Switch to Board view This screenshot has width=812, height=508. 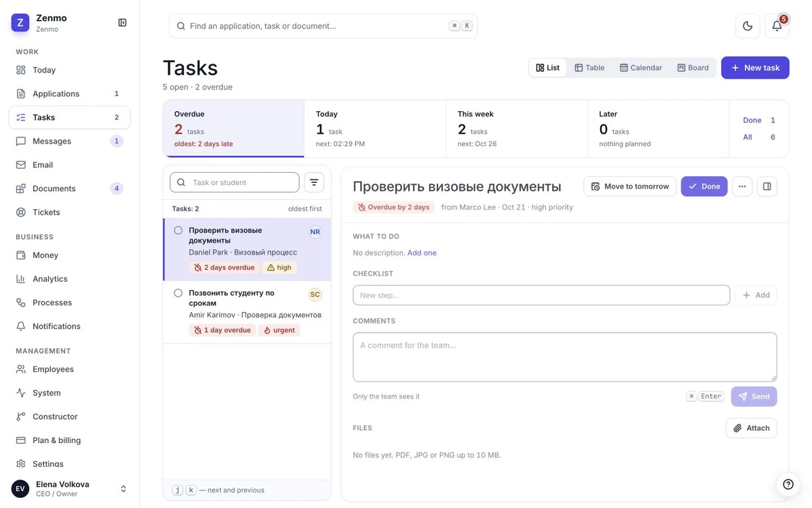(x=693, y=68)
